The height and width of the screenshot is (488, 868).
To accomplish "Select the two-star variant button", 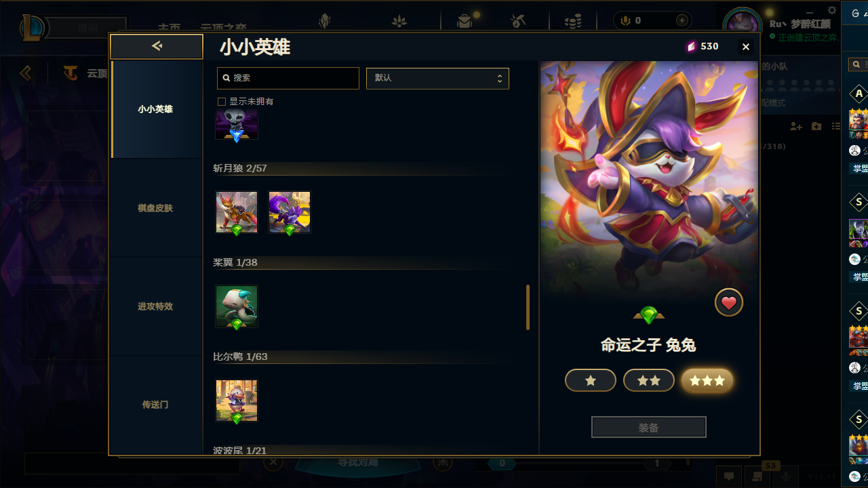I will 649,381.
